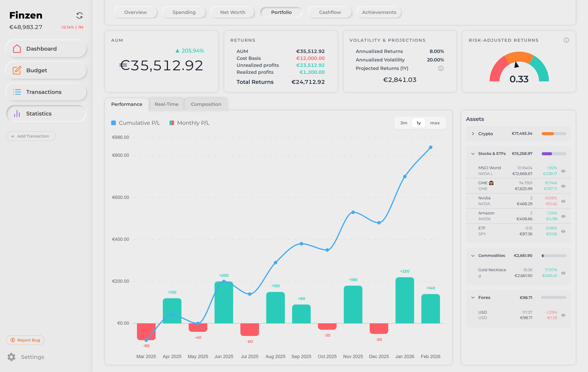
Task: Toggle the Gold Necklace visibility eye
Action: point(563,273)
